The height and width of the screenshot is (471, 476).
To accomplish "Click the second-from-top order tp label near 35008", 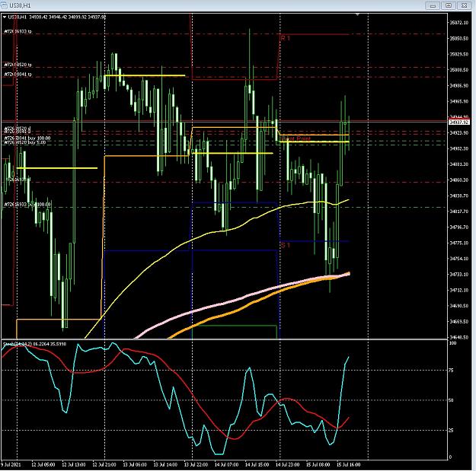I will pyautogui.click(x=18, y=65).
